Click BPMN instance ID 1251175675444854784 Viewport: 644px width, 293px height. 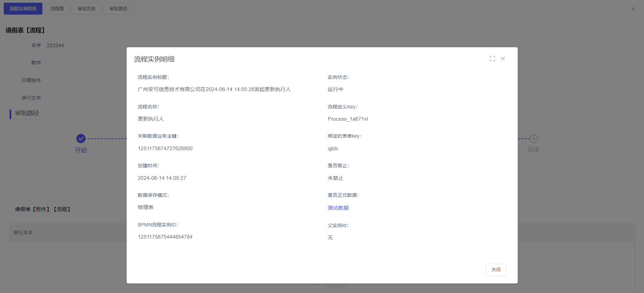(165, 237)
